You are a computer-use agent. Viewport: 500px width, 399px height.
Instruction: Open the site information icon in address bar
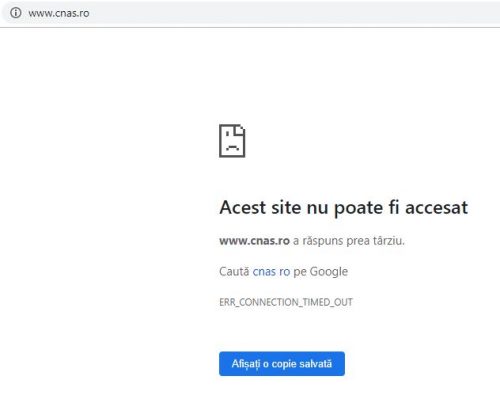pyautogui.click(x=16, y=13)
